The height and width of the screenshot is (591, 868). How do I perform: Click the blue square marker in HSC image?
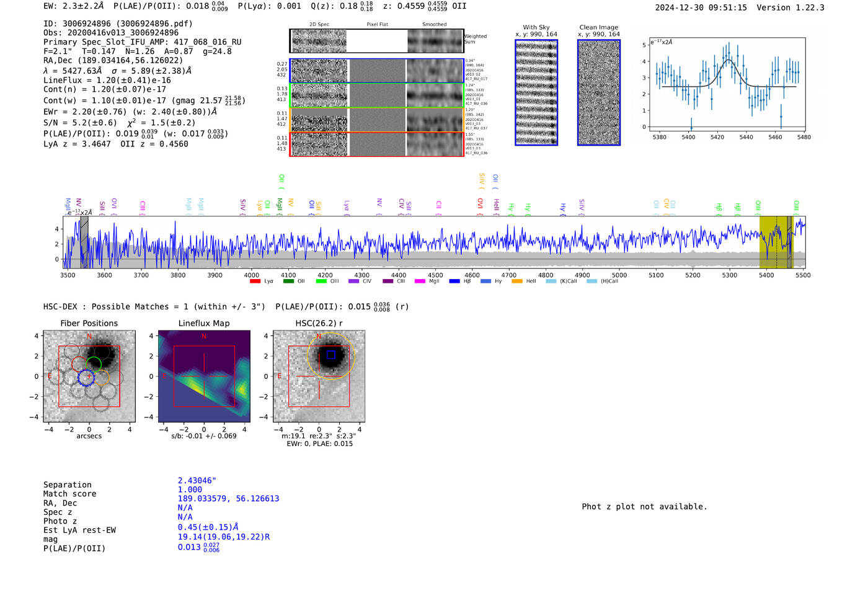pos(331,355)
